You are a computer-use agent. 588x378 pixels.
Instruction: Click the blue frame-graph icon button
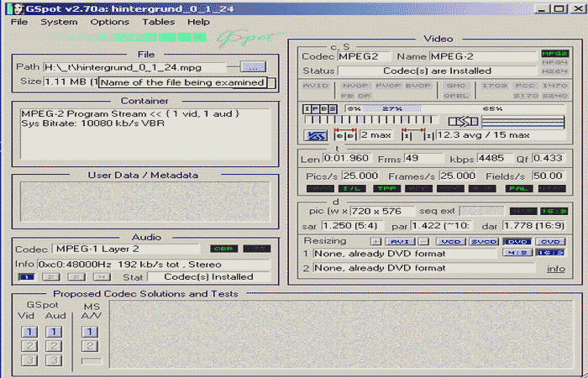316,134
